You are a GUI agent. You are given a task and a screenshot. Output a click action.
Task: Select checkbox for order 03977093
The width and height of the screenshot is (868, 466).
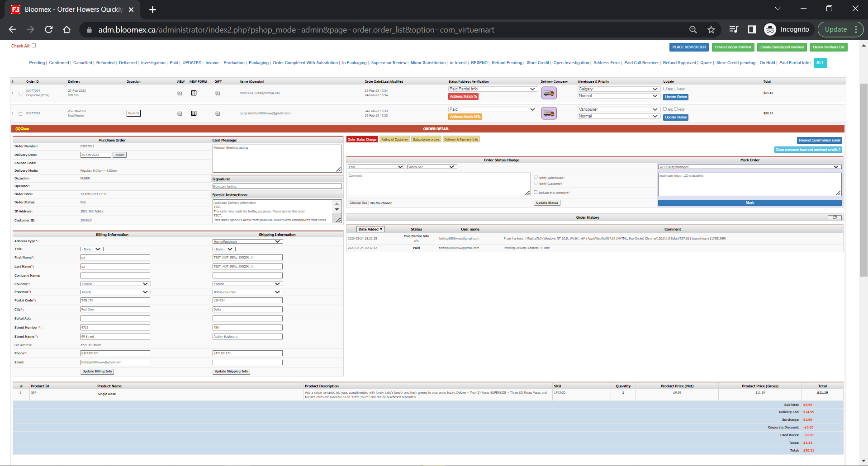point(20,114)
